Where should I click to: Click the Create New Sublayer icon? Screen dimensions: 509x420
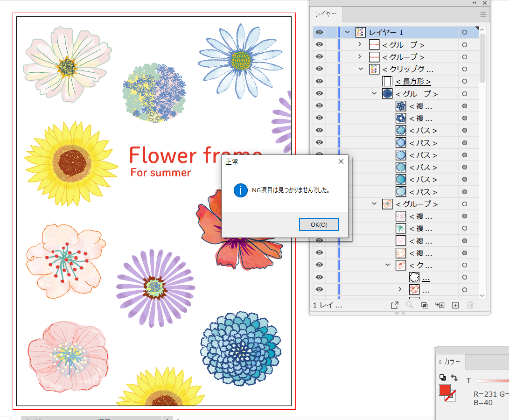(439, 305)
